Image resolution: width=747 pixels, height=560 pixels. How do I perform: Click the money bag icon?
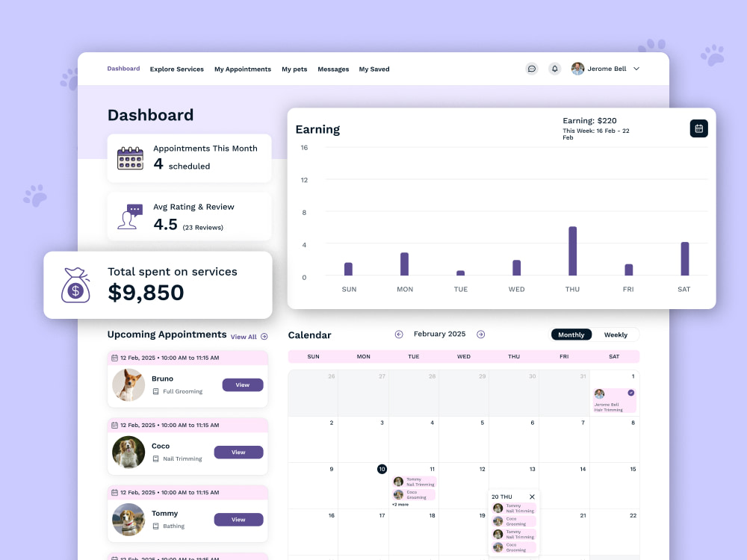[75, 284]
